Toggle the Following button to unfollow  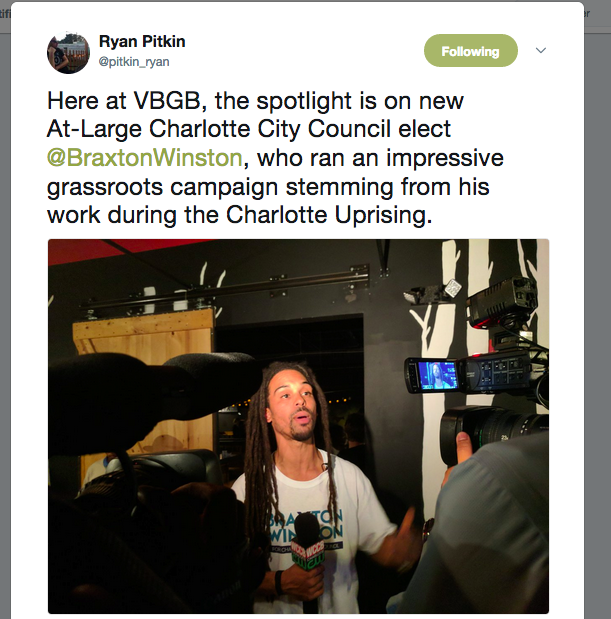click(470, 51)
